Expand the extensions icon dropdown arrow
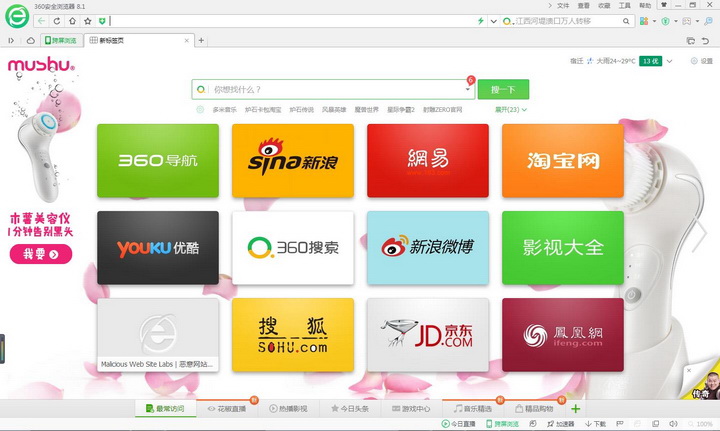The height and width of the screenshot is (431, 720). tap(654, 21)
